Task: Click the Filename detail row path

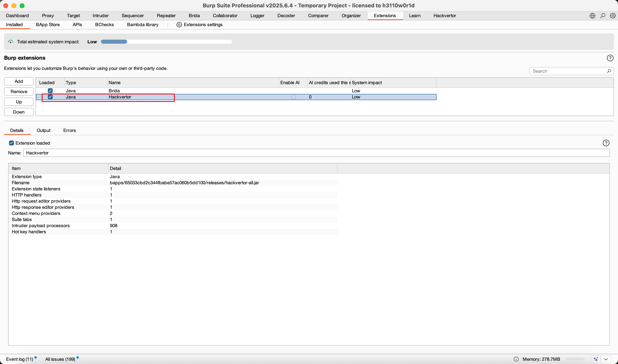Action: click(x=184, y=183)
